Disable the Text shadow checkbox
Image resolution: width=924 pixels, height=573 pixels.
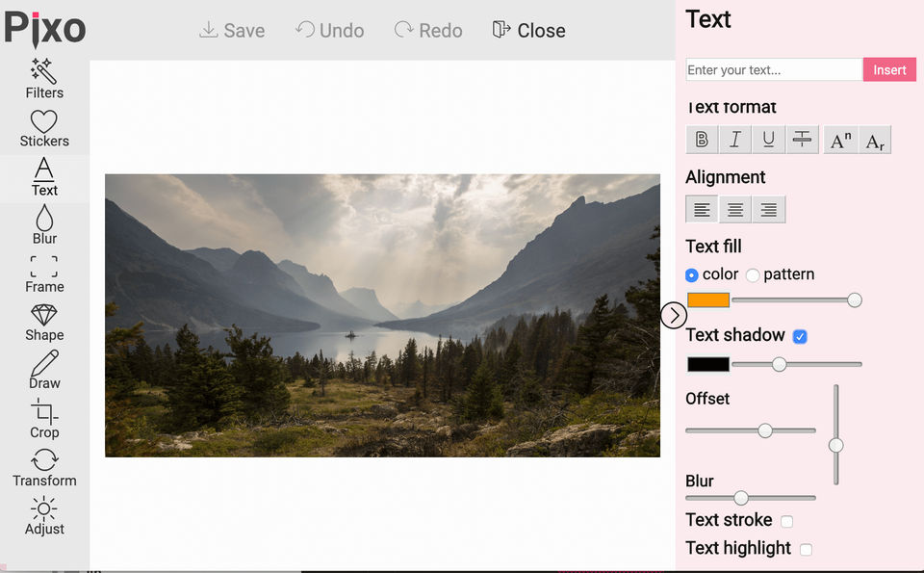click(x=800, y=336)
